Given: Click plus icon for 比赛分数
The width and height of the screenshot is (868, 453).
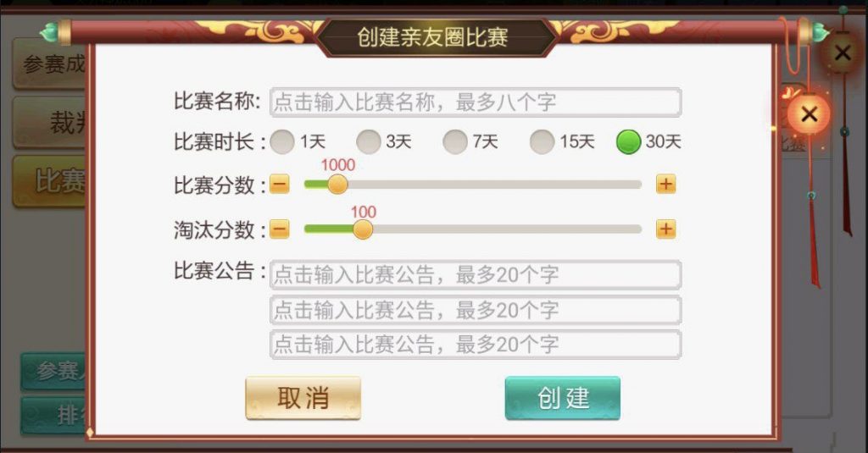Looking at the screenshot, I should (666, 185).
